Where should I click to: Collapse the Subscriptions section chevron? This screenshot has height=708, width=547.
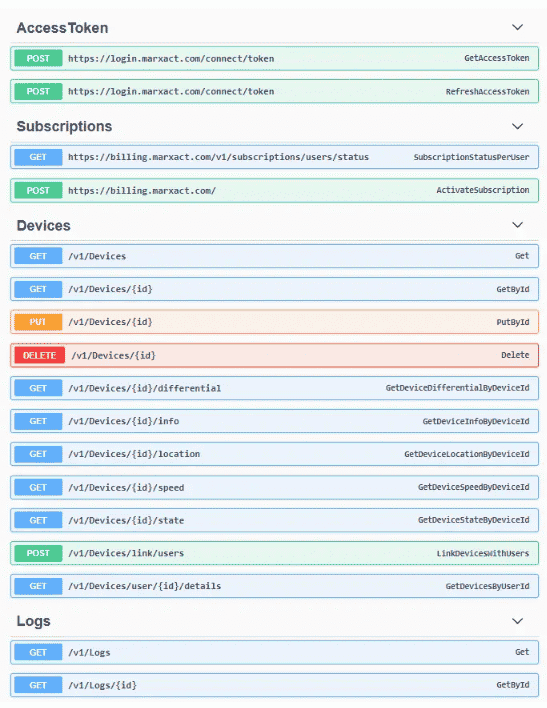point(517,126)
